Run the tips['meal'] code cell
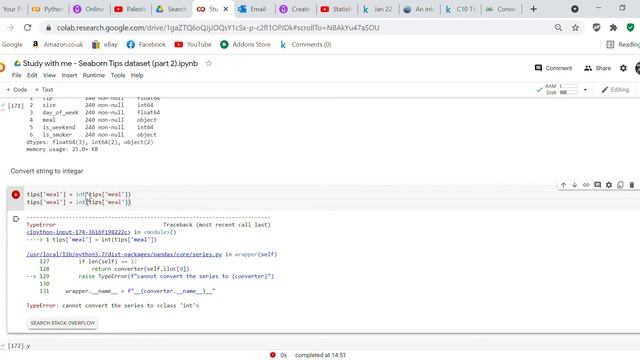Image resolution: width=640 pixels, height=360 pixels. tap(16, 195)
